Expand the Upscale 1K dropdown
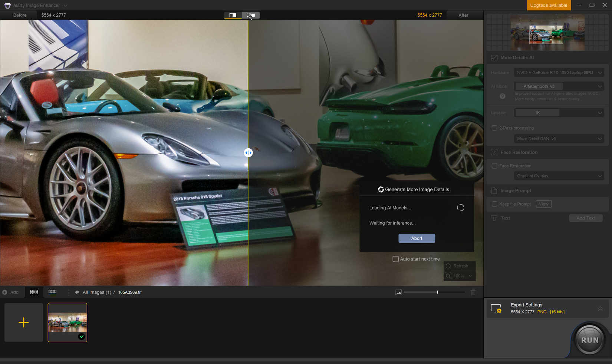The height and width of the screenshot is (364, 612). pyautogui.click(x=559, y=113)
